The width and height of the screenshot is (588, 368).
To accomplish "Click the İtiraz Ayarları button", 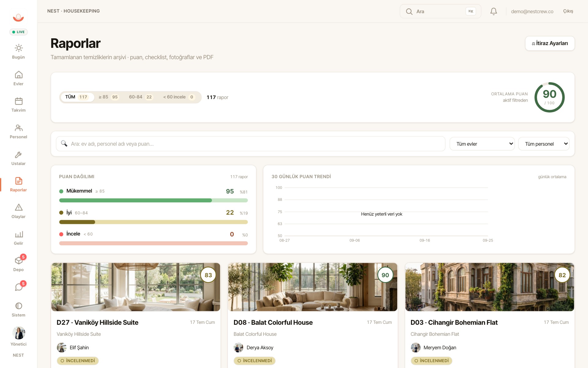I will [550, 43].
